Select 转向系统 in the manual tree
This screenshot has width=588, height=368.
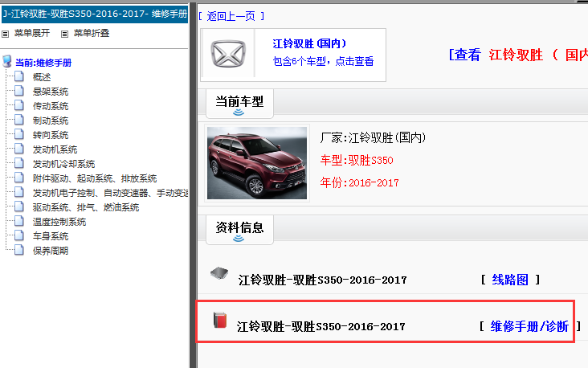click(51, 135)
